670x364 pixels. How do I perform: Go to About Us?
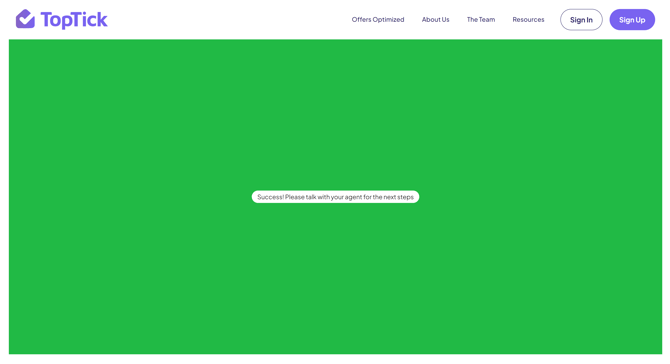tap(435, 20)
